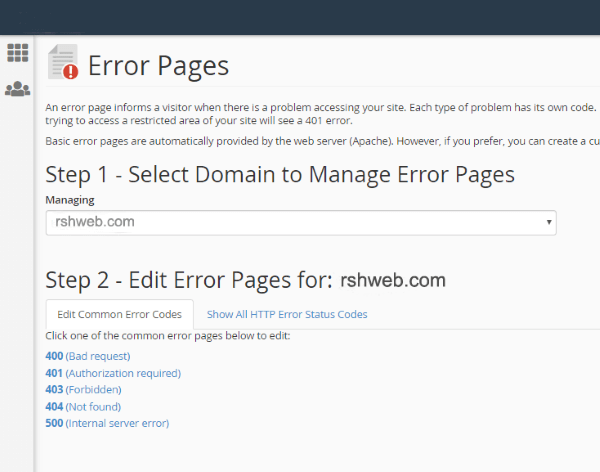Click the Step 1 Select Domain heading

pos(280,175)
